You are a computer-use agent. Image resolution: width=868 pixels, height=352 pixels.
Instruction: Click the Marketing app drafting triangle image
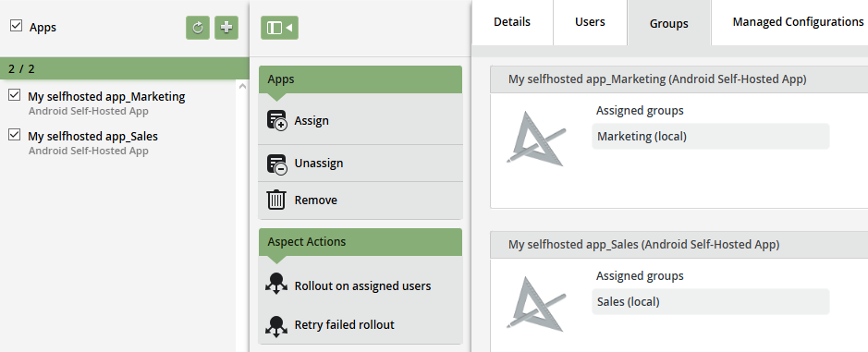[536, 138]
